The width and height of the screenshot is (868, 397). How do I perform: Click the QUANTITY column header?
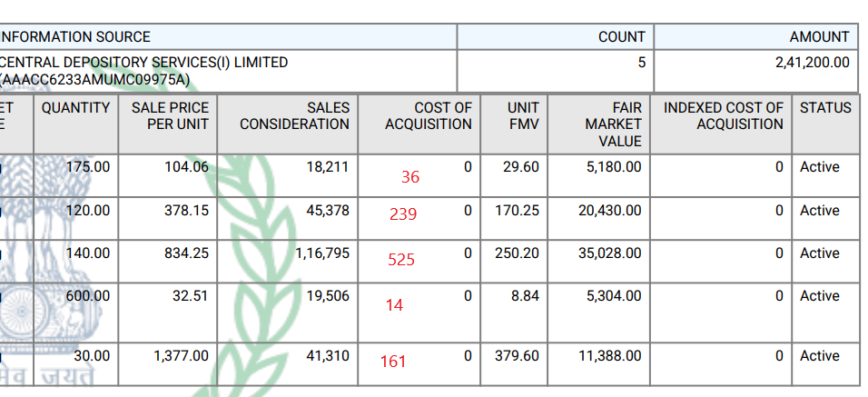(76, 107)
